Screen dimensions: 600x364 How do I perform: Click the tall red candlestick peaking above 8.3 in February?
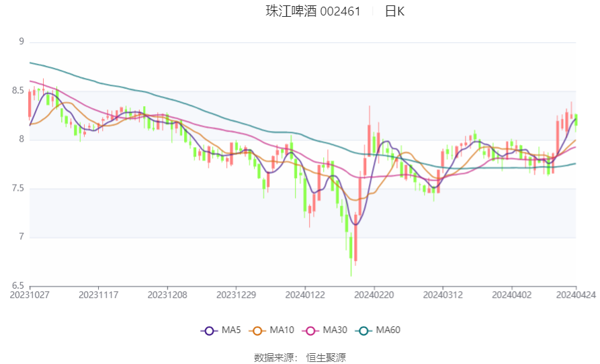pos(370,131)
